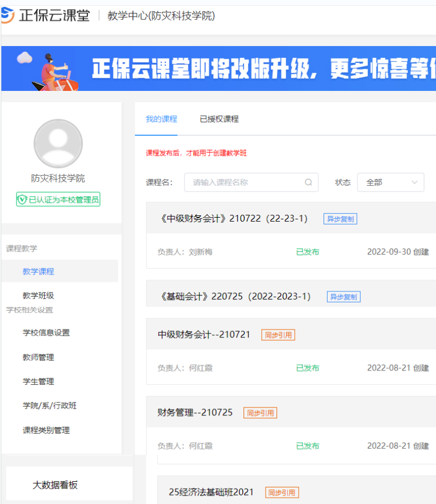Click the search magnifier icon in course name field
Image resolution: width=436 pixels, height=504 pixels.
tap(308, 182)
